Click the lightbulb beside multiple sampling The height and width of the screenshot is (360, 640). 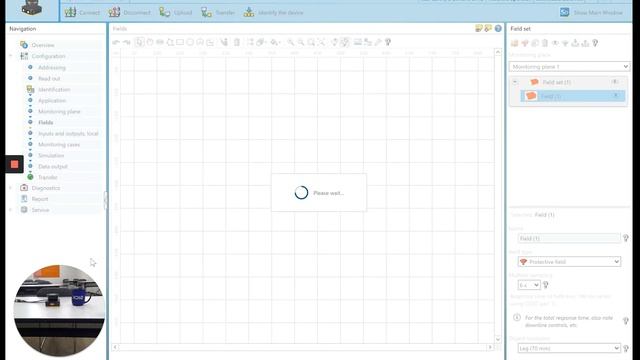(x=546, y=285)
